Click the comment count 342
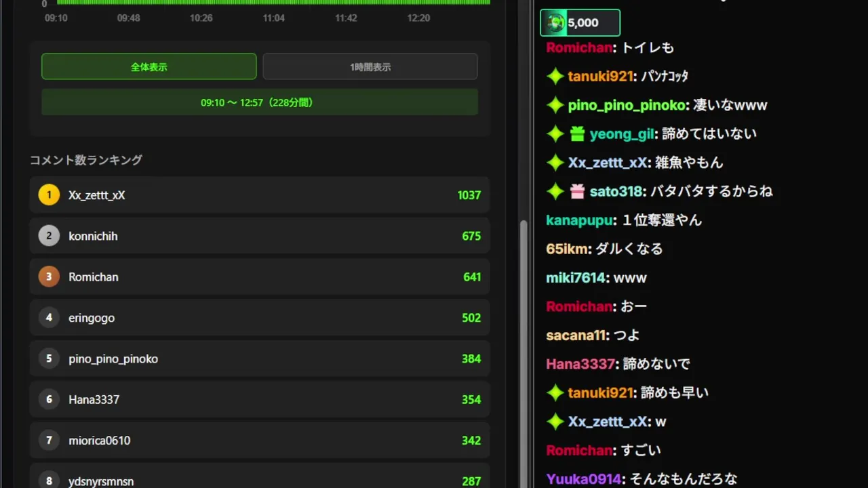Screen dimensions: 868x488 pos(471,441)
